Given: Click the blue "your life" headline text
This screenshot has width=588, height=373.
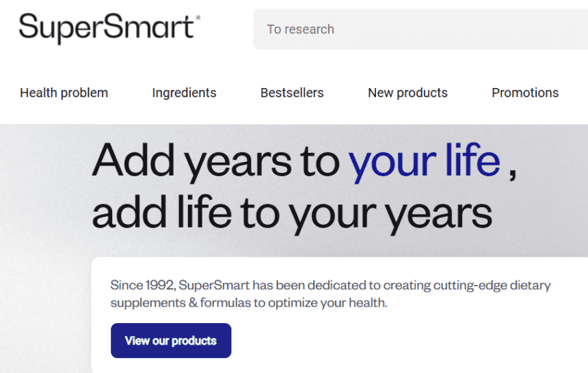Looking at the screenshot, I should [x=424, y=161].
